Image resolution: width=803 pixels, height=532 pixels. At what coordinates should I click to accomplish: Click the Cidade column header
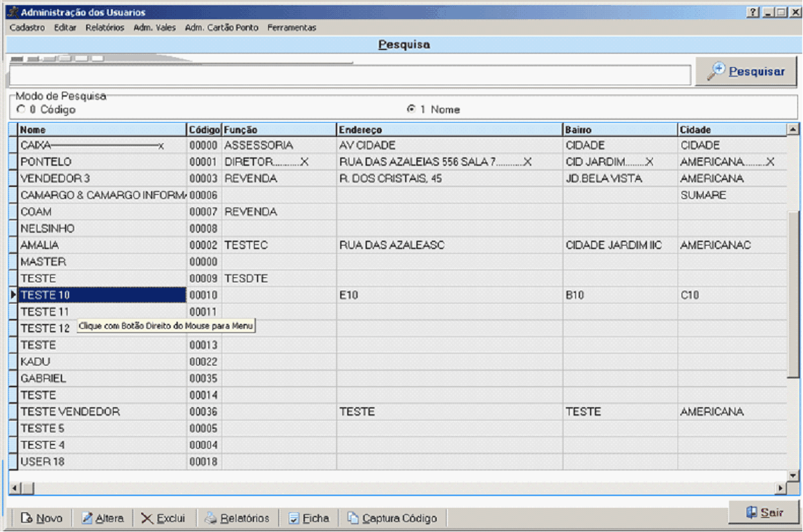click(x=731, y=130)
